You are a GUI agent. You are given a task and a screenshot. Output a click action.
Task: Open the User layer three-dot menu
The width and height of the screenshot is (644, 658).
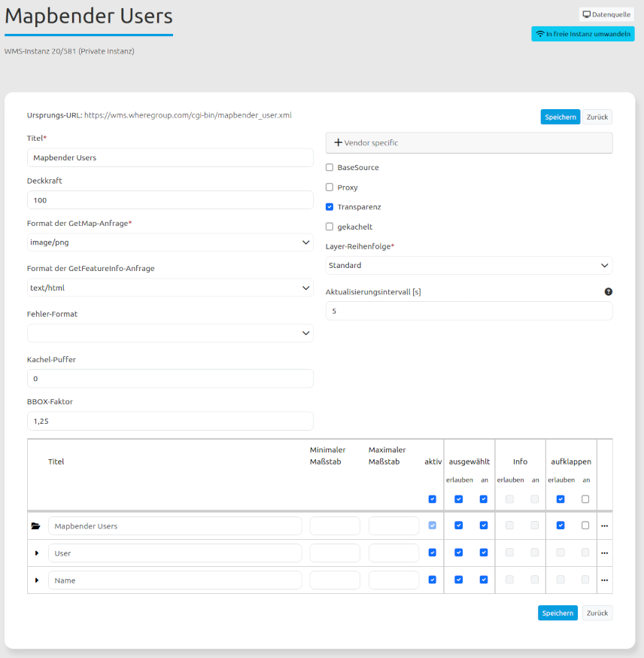click(604, 553)
